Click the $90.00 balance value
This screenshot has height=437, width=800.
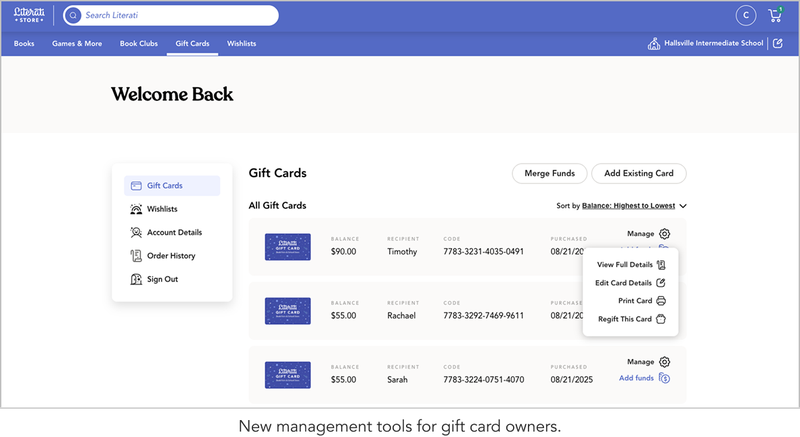(343, 252)
